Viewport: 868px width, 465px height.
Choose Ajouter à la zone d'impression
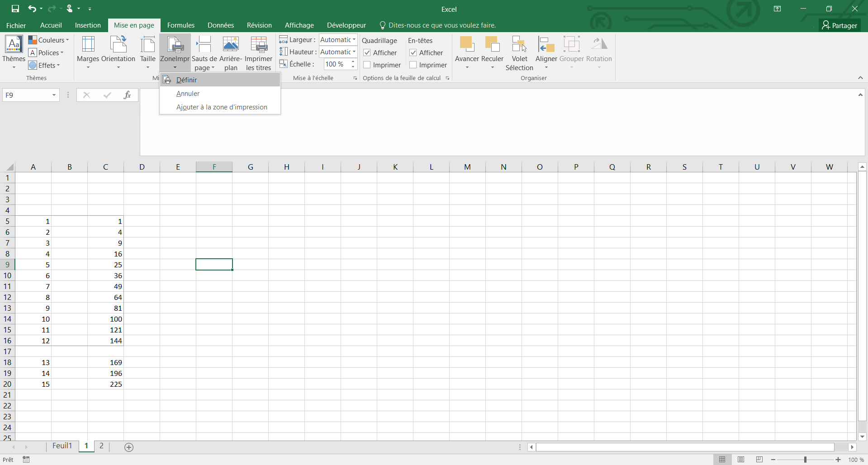[x=220, y=107]
